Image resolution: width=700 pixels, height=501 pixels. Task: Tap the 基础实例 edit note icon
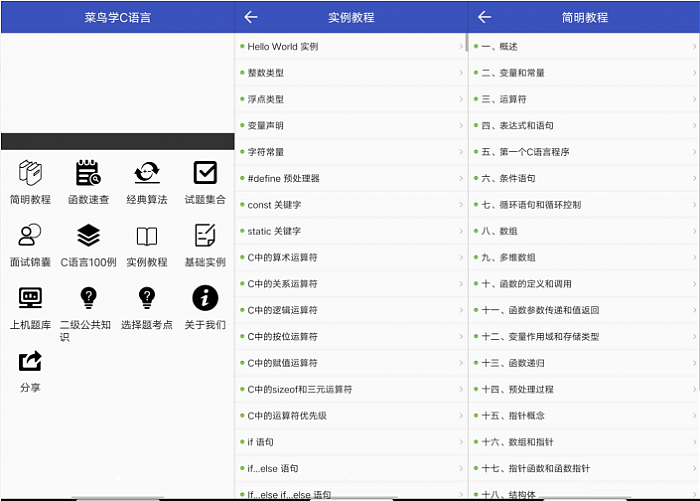(x=205, y=235)
